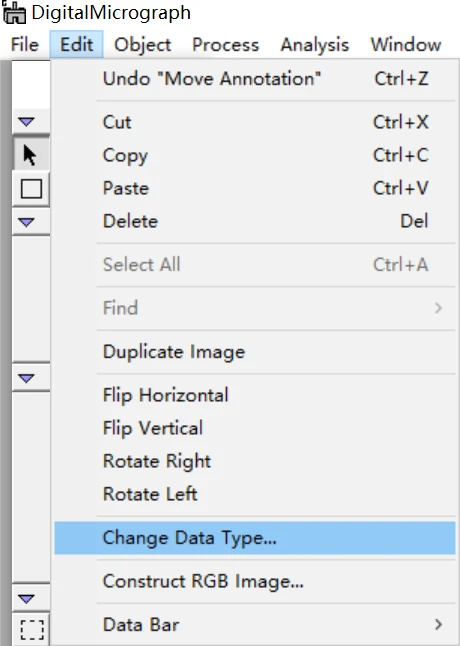
Task: Open the Object menu
Action: tap(142, 44)
